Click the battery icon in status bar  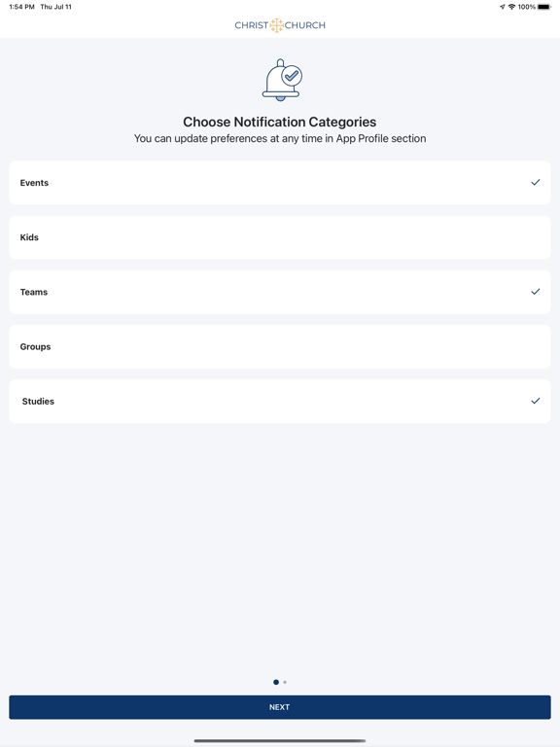click(x=544, y=7)
